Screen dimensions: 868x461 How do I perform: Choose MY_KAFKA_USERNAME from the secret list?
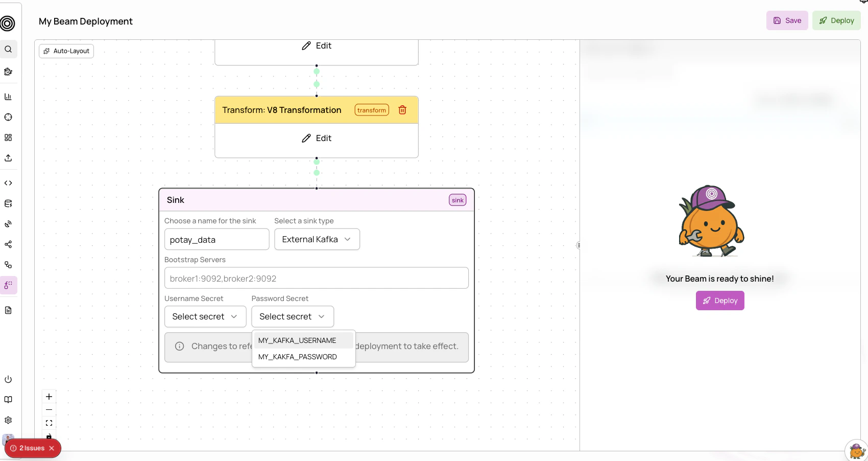pos(297,340)
